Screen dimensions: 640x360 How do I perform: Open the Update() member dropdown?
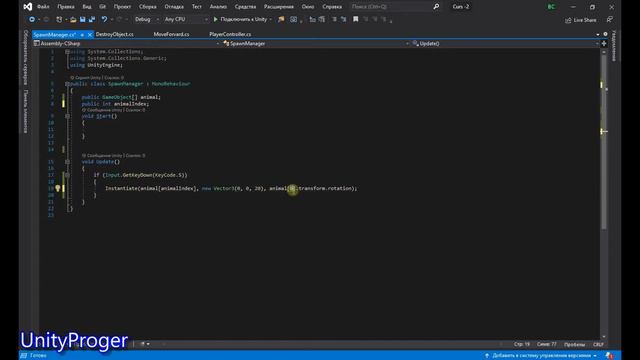[x=505, y=43]
